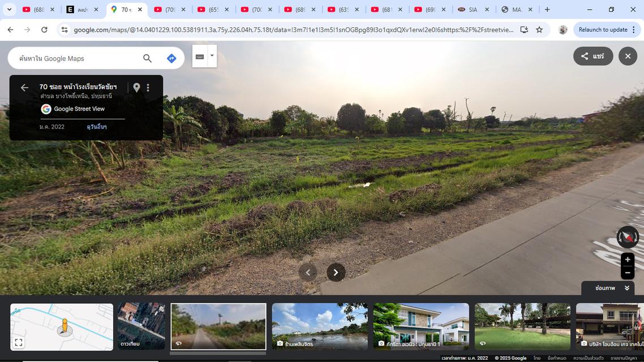644x362 pixels.
Task: Zoom in with the plus button
Action: (627, 260)
